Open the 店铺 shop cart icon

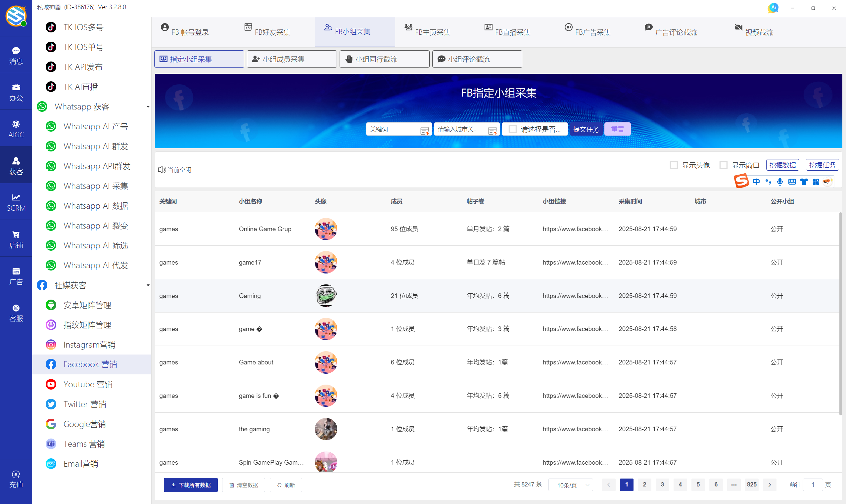(16, 239)
